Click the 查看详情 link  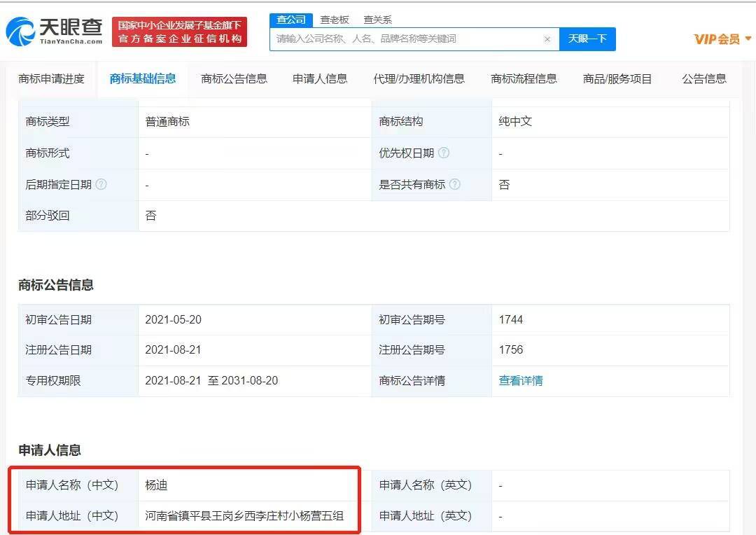(521, 381)
